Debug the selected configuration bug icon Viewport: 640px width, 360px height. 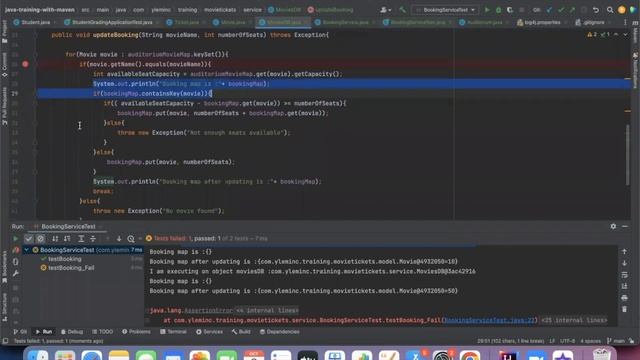pos(498,10)
